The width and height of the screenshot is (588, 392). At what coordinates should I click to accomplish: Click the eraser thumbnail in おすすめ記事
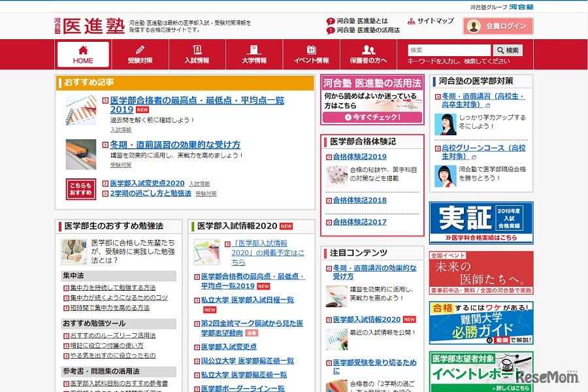pos(80,155)
